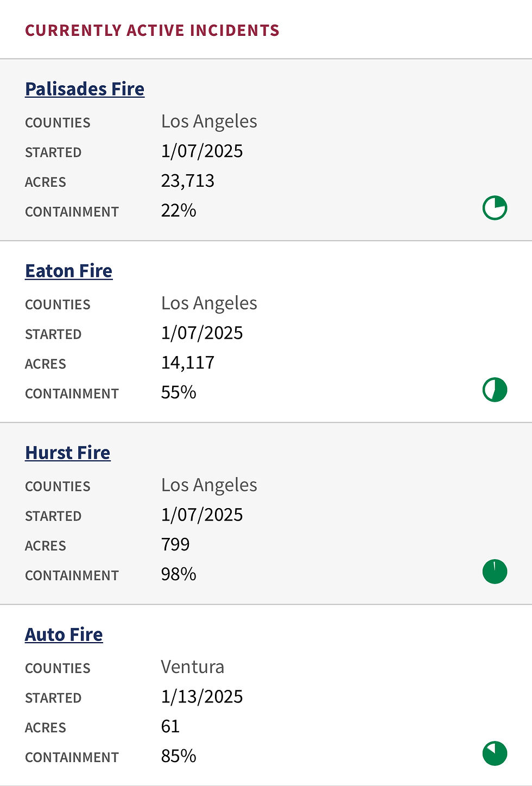
Task: Click the Auto Fire start date 1/13/2025
Action: click(202, 696)
